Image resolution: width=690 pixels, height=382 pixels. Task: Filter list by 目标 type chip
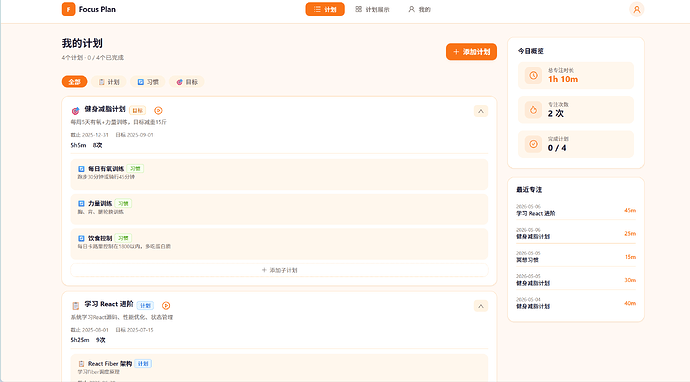click(x=187, y=82)
